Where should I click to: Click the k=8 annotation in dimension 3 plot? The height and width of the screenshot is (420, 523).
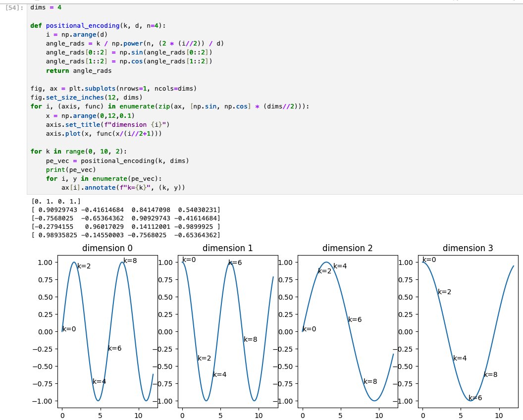491,374
